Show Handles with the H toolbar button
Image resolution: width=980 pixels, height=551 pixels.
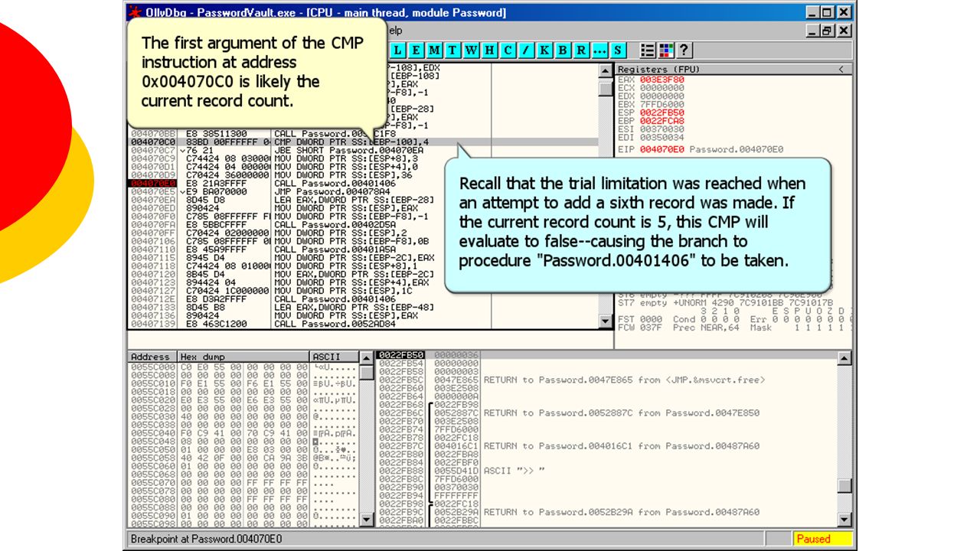489,51
